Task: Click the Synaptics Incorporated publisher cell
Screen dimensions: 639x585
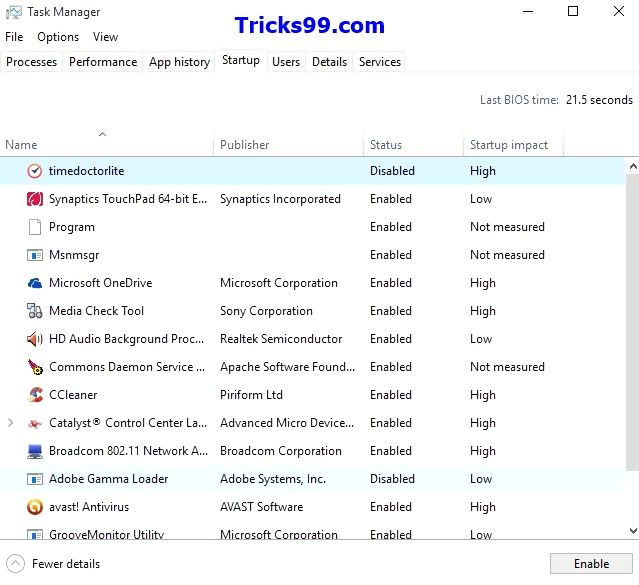Action: pyautogui.click(x=280, y=199)
